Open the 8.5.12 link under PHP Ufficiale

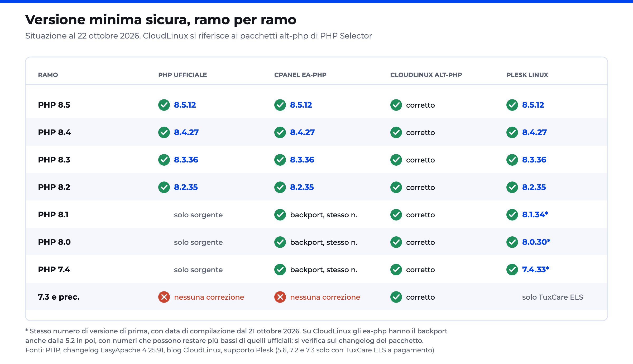(x=185, y=105)
